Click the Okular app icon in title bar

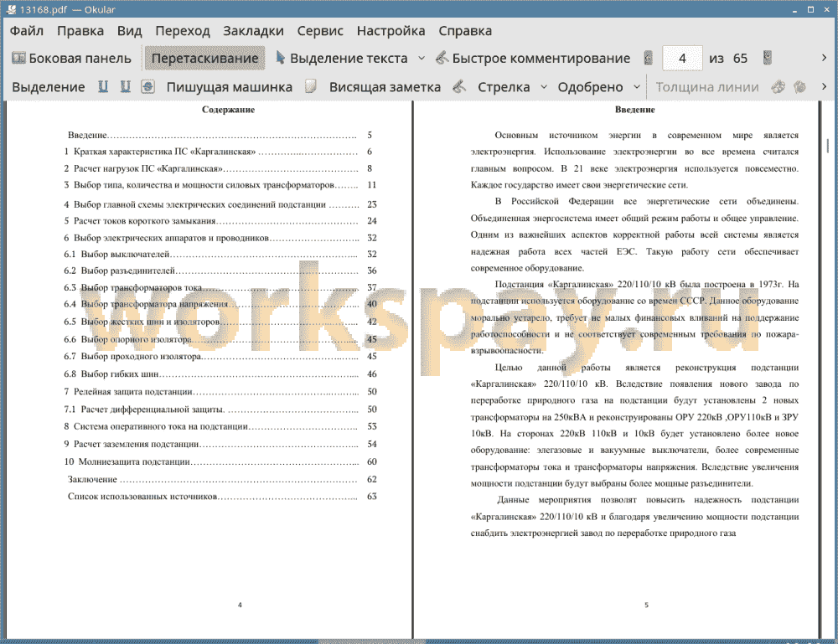coord(11,9)
